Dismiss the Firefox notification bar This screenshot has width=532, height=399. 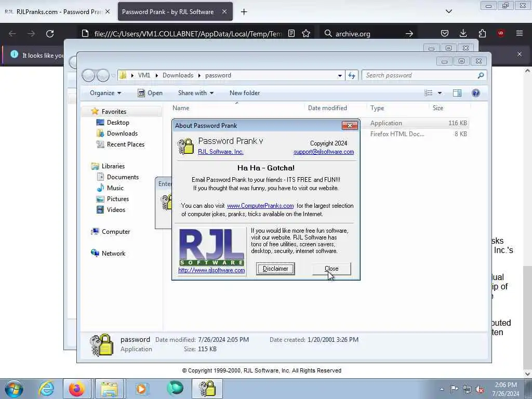(x=520, y=54)
